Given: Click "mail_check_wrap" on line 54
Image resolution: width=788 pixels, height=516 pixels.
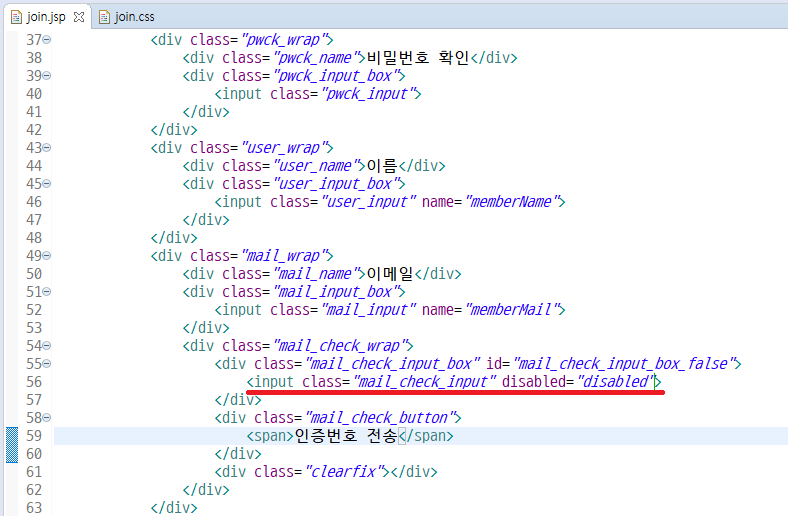Looking at the screenshot, I should (342, 346).
